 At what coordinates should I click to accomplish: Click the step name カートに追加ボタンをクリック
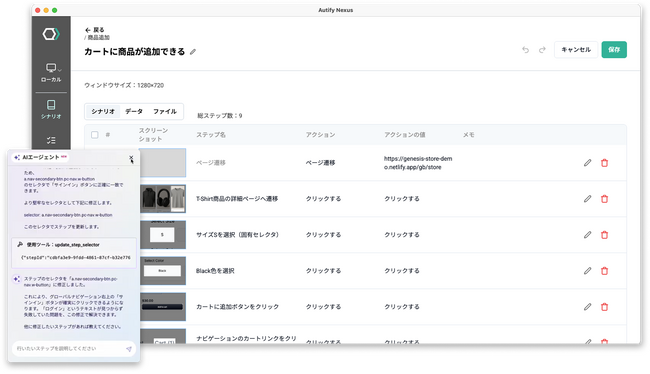[x=238, y=307]
